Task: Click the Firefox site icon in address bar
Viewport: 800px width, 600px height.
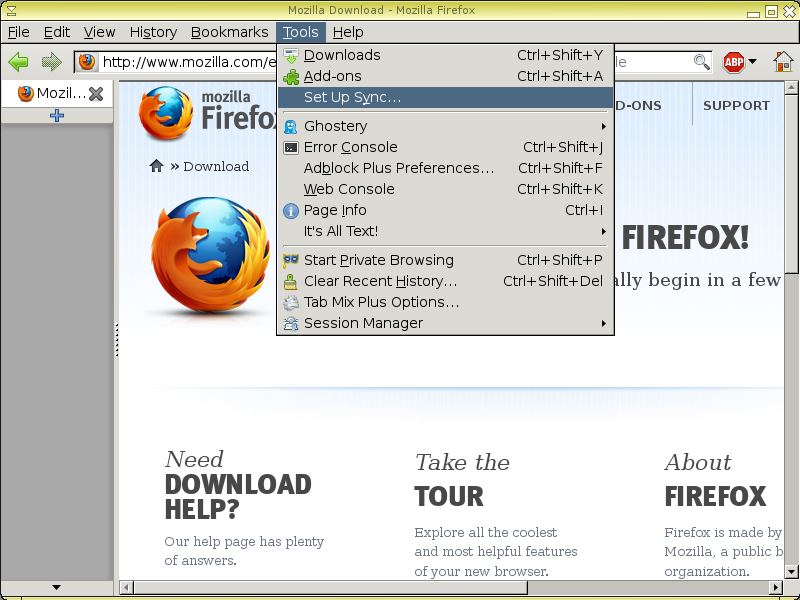Action: point(87,62)
